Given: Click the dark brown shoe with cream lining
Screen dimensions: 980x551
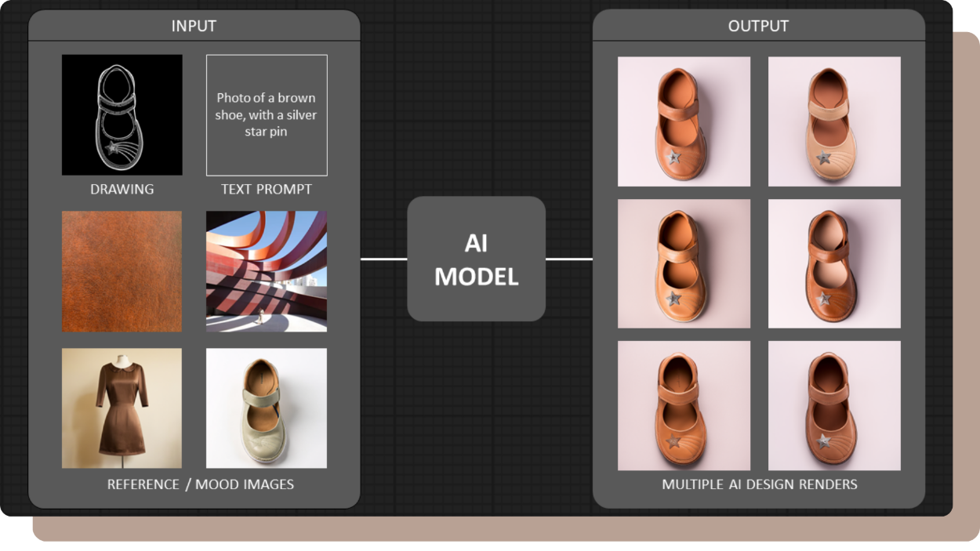Looking at the screenshot, I should click(834, 263).
